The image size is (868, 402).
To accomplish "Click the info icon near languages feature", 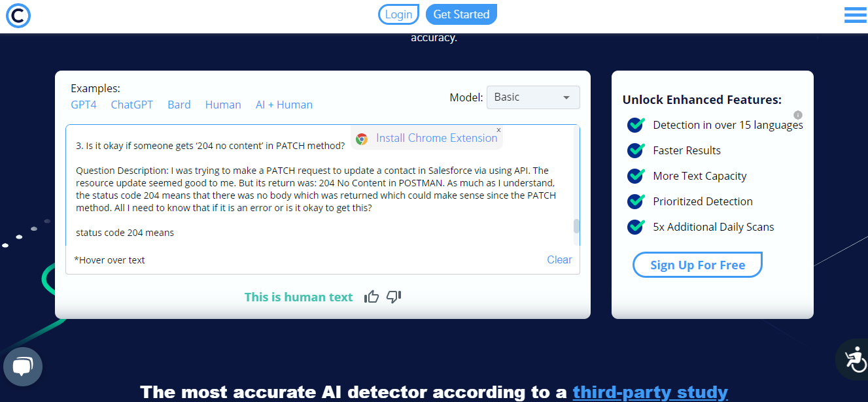I will (797, 115).
